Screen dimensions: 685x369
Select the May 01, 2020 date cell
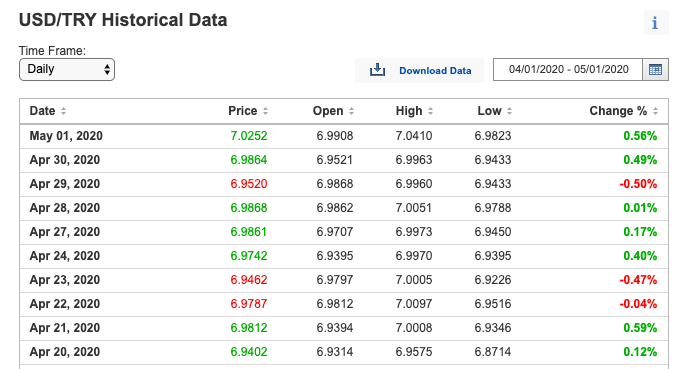[x=66, y=136]
